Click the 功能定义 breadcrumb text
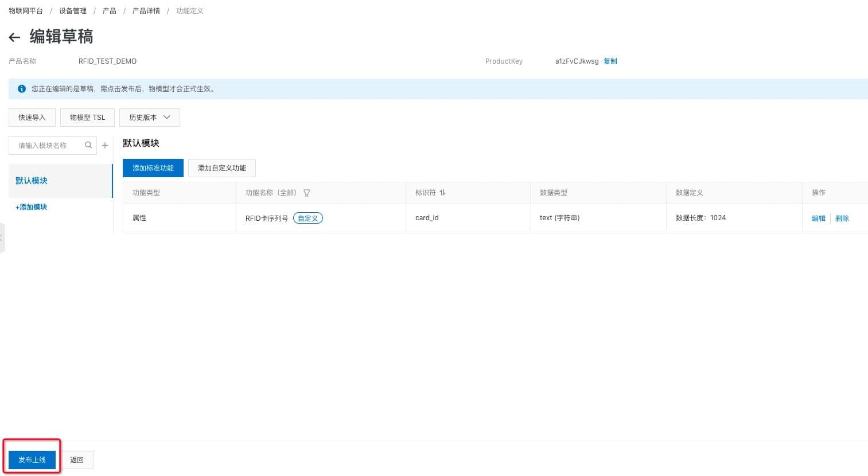 (190, 11)
